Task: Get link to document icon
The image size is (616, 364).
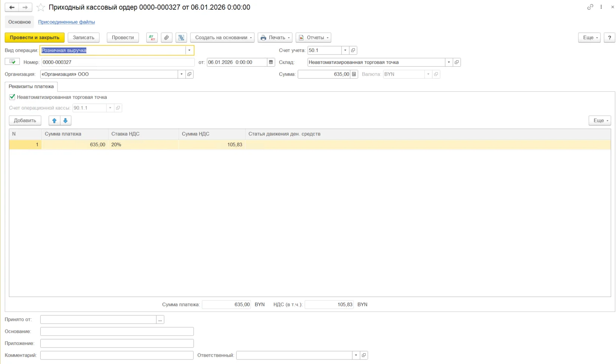Action: (590, 7)
